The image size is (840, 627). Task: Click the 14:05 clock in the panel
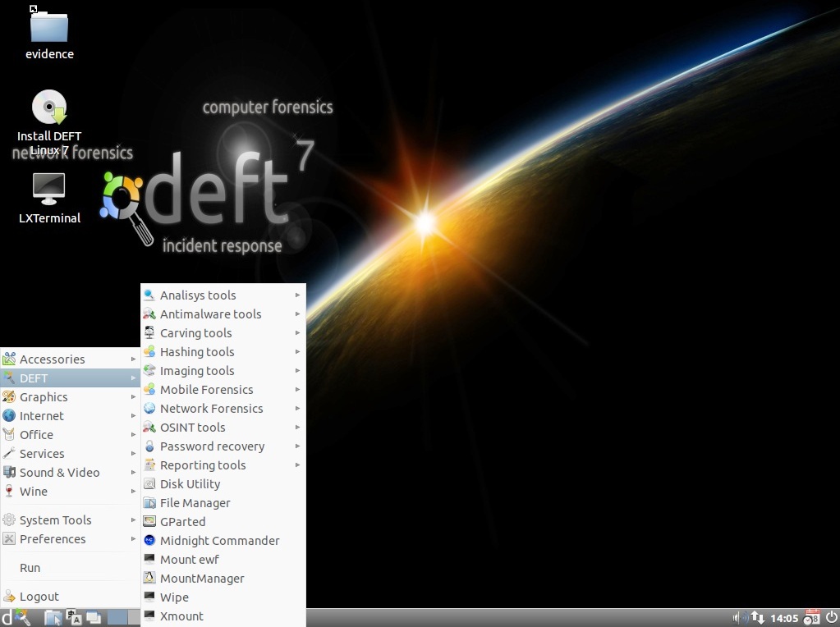785,617
